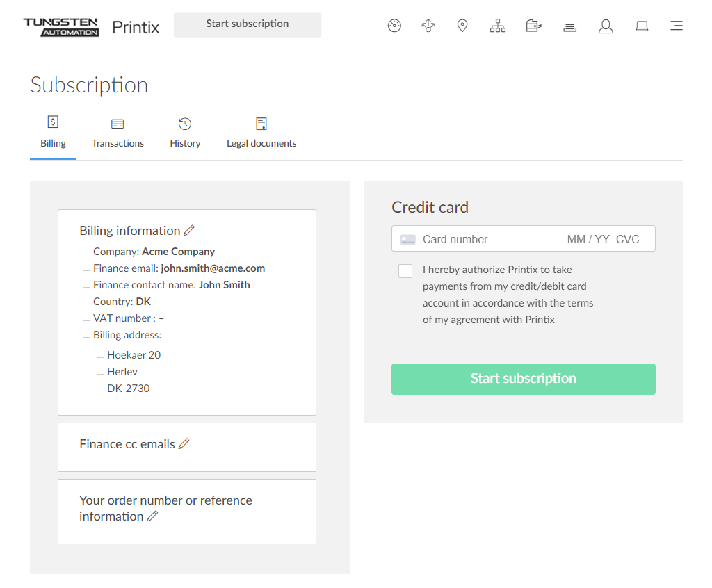The width and height of the screenshot is (712, 588).
Task: Open the dashboard gauge icon
Action: point(394,26)
